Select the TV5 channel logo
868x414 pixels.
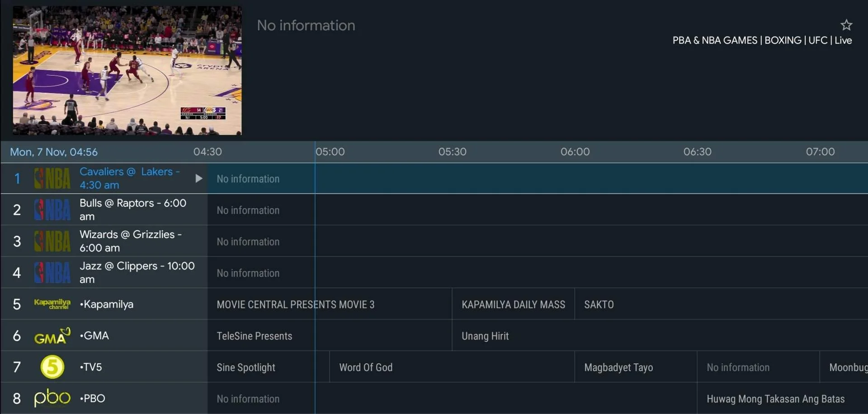coord(52,367)
